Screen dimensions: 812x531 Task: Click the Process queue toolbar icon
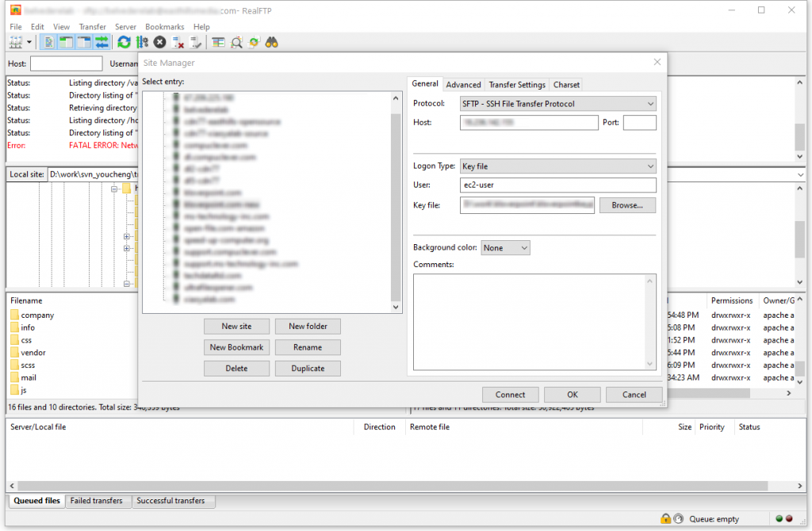tap(142, 42)
